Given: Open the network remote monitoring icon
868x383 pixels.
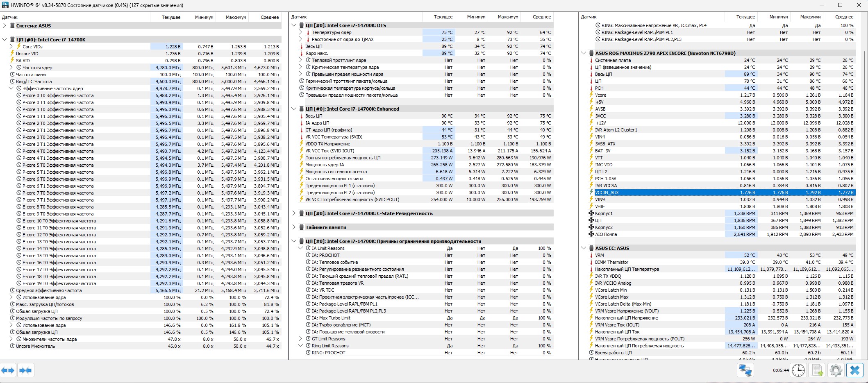Looking at the screenshot, I should click(745, 370).
